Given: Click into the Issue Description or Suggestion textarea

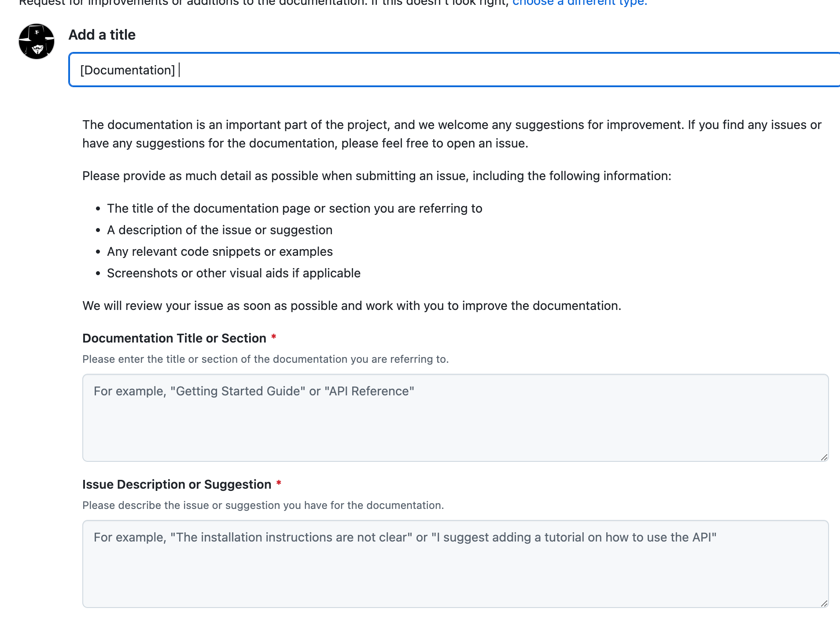Looking at the screenshot, I should point(455,564).
